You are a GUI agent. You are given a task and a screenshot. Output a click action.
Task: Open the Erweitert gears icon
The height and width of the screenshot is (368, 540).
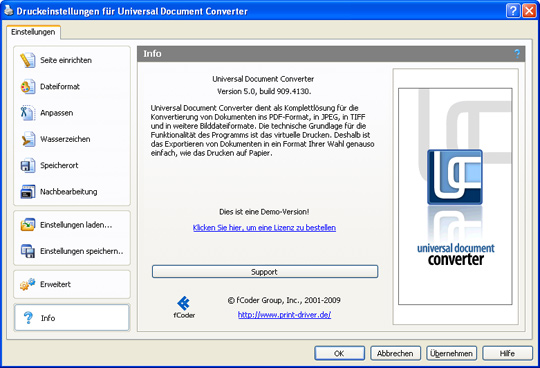pos(28,284)
